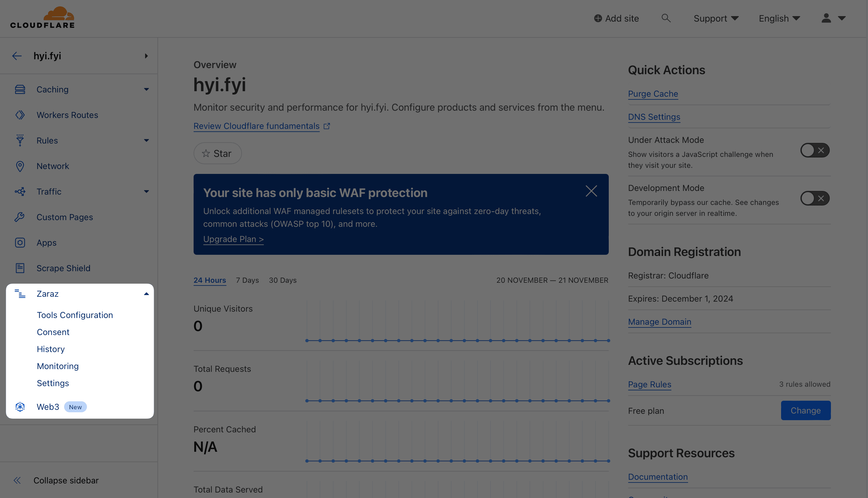Enable Under Attack Mode toggle
This screenshot has height=498, width=868.
tap(815, 150)
